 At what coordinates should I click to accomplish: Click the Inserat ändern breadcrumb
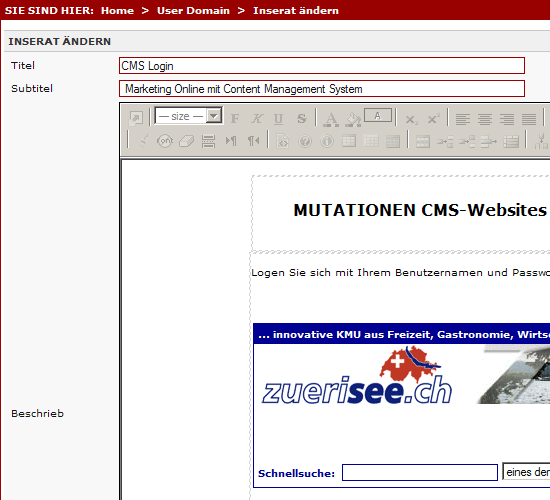click(x=296, y=11)
